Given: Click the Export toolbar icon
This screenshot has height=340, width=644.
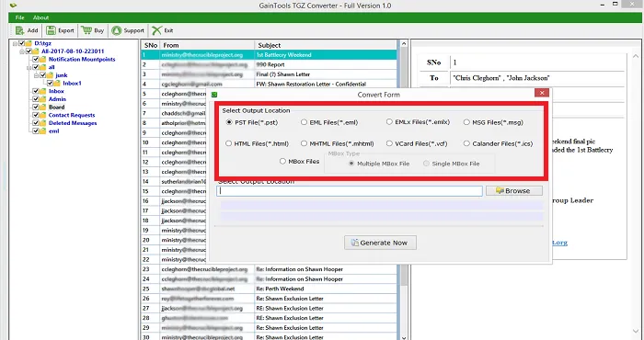Looking at the screenshot, I should (x=51, y=30).
